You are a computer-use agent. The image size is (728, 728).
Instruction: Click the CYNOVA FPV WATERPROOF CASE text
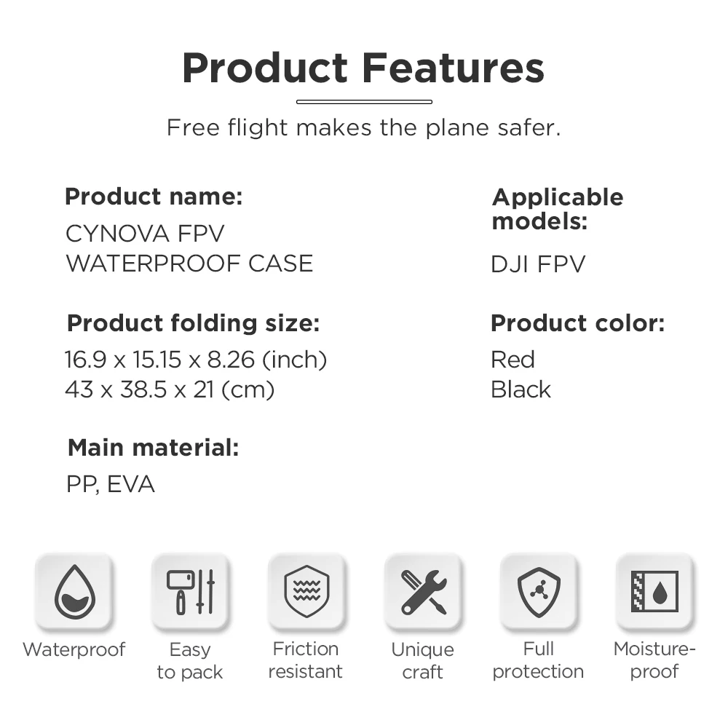pyautogui.click(x=189, y=248)
